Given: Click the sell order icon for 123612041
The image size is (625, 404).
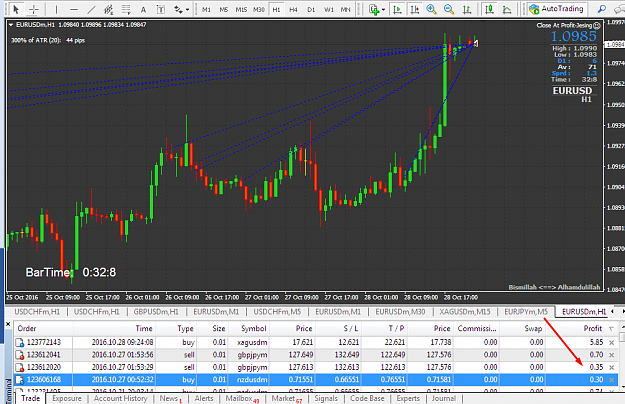Looking at the screenshot, I should click(20, 355).
